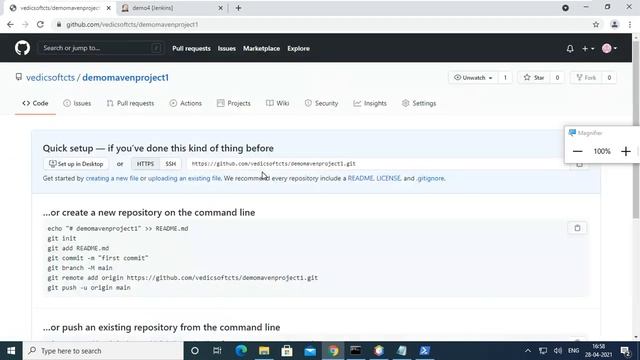Open the Security tab
Screen dimensions: 640x360
[x=321, y=103]
